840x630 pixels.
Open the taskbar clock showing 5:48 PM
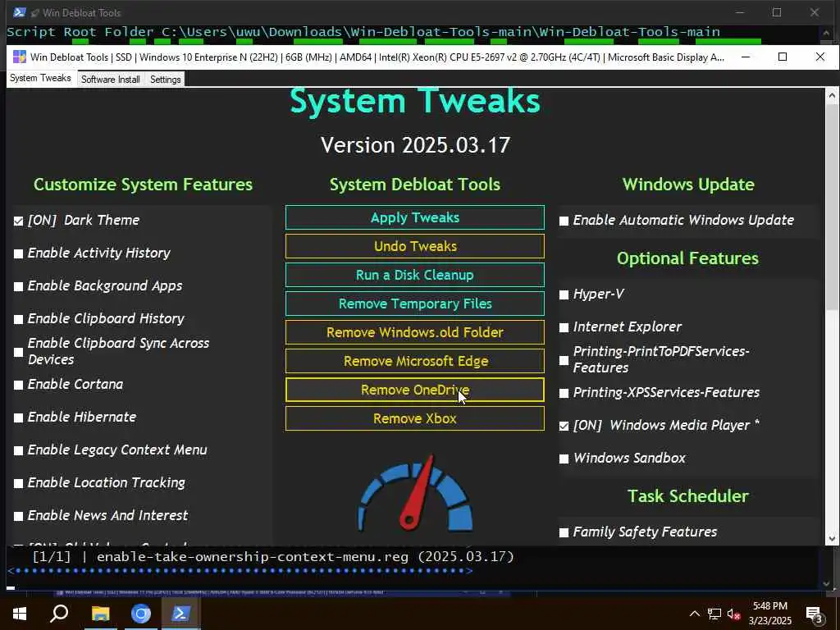tap(769, 614)
